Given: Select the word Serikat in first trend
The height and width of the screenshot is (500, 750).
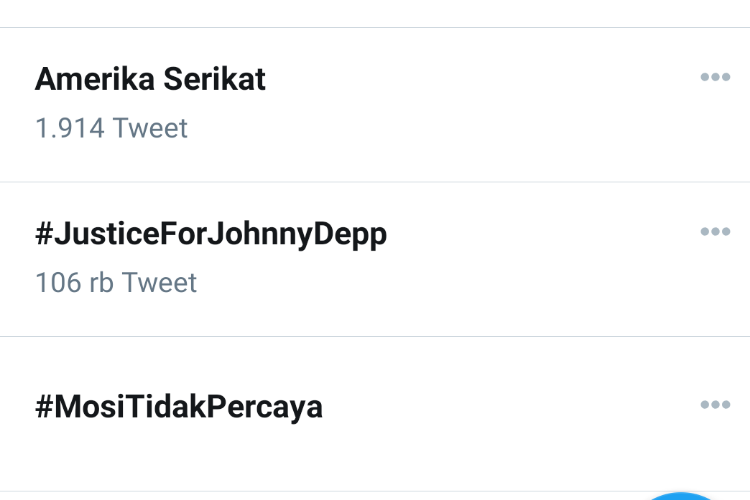Looking at the screenshot, I should click(x=214, y=79).
